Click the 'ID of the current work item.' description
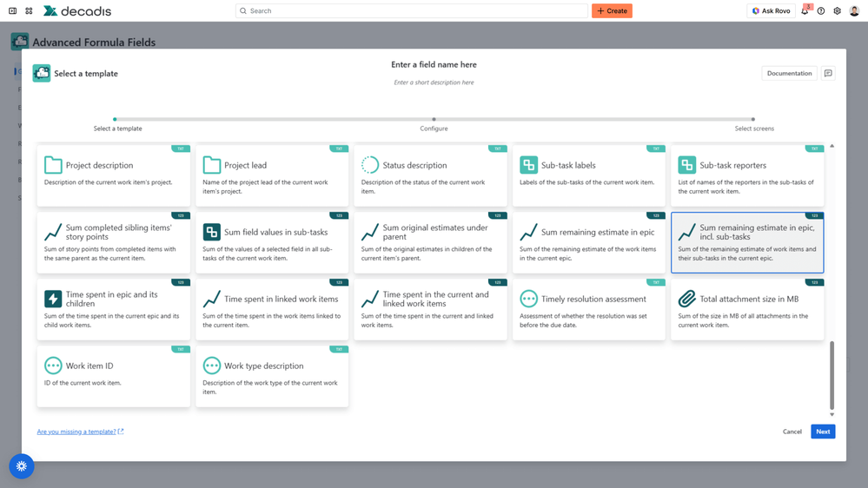 (x=83, y=383)
